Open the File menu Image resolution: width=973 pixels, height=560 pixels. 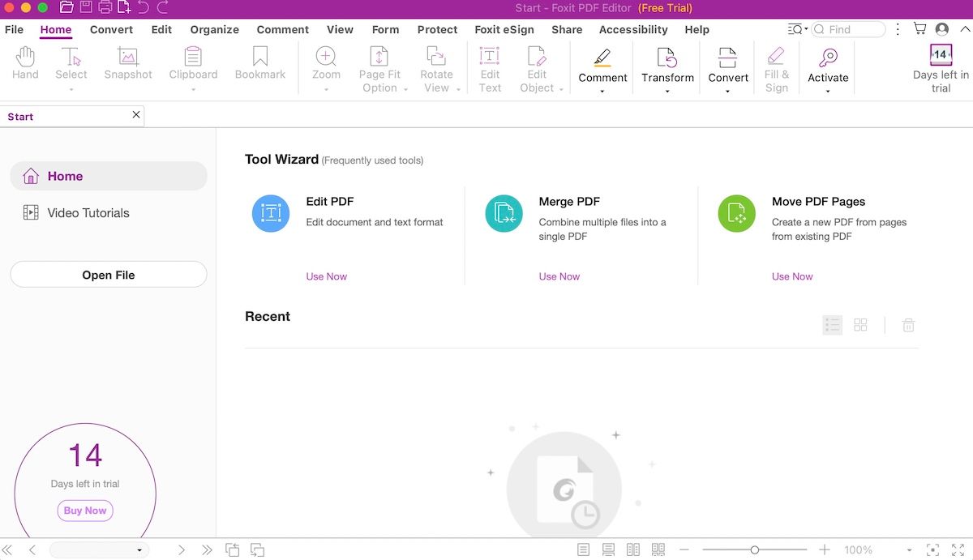pyautogui.click(x=14, y=29)
